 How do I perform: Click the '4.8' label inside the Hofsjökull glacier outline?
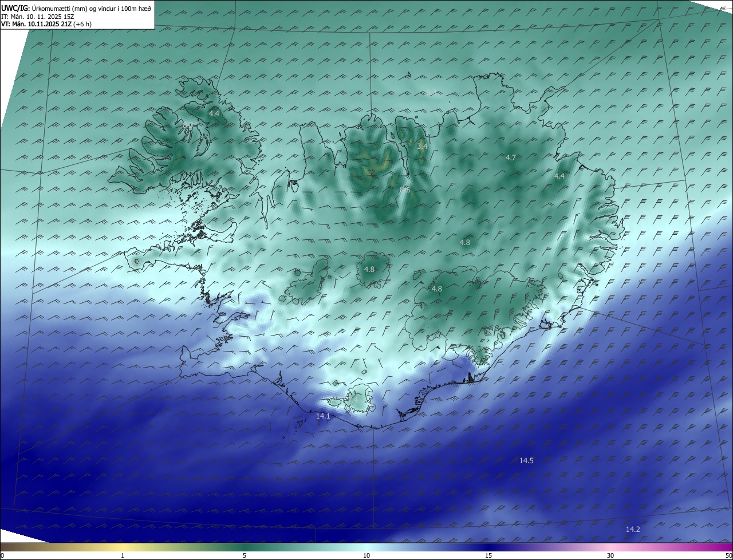tap(369, 270)
